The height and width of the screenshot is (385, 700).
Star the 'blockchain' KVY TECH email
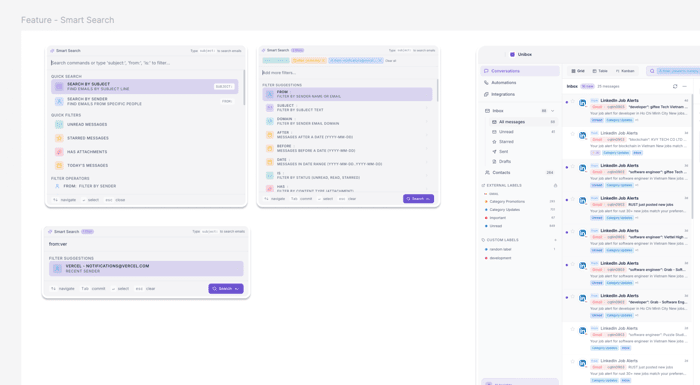tap(573, 134)
